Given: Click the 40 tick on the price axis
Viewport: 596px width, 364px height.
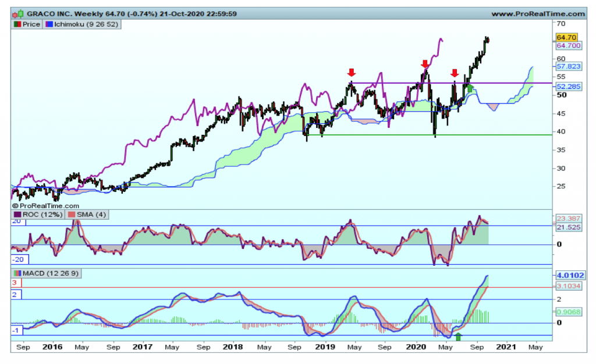Looking at the screenshot, I should [560, 132].
